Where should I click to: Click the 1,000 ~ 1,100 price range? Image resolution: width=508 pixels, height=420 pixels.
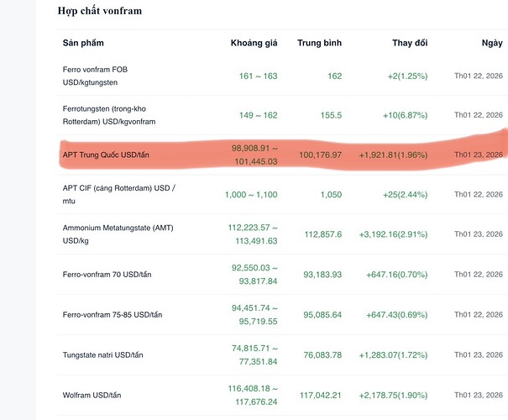point(250,194)
